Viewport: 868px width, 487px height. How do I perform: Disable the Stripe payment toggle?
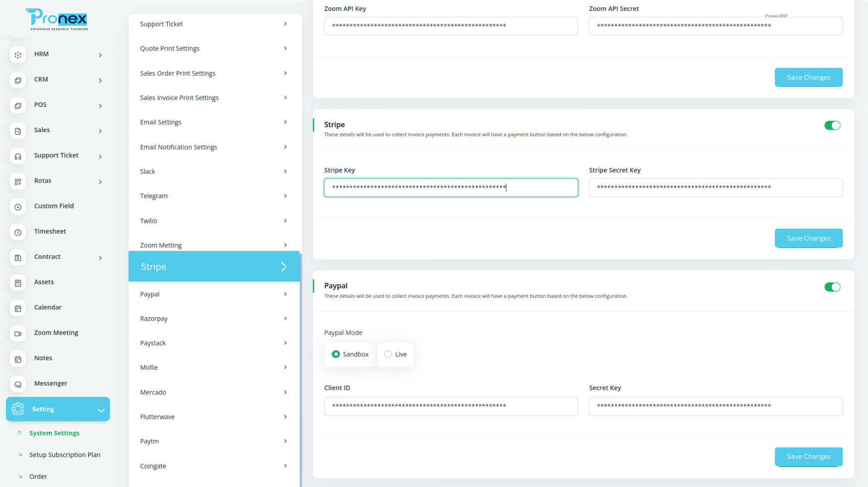(832, 125)
